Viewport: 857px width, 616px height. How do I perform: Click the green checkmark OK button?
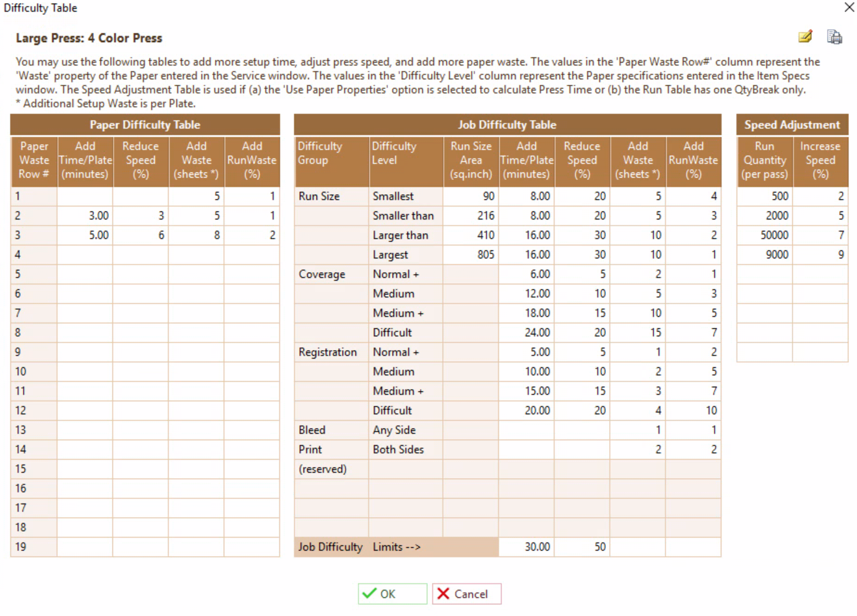[392, 594]
